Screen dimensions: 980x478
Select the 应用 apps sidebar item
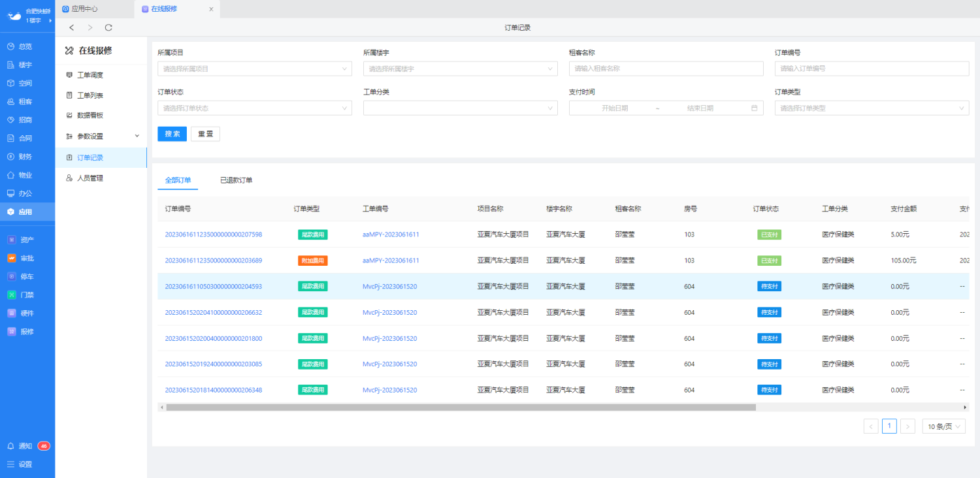click(x=27, y=212)
